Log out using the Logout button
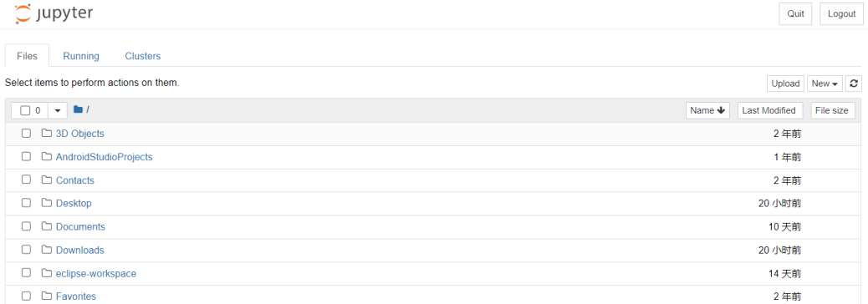 (841, 14)
